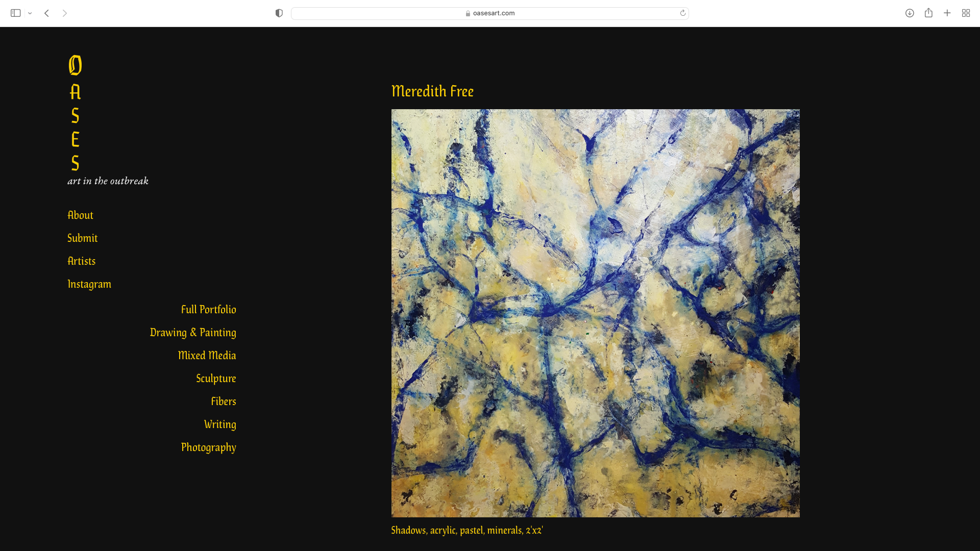
Task: Go forward with the forward arrow
Action: tap(65, 13)
